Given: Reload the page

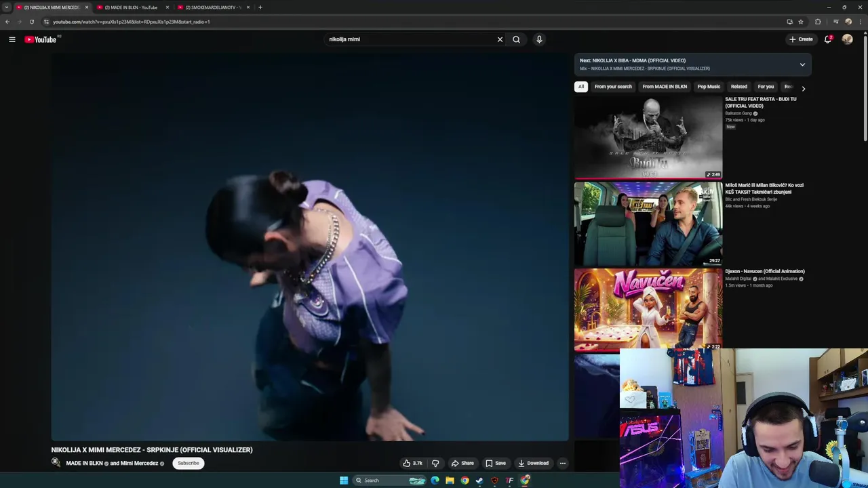Looking at the screenshot, I should [31, 22].
